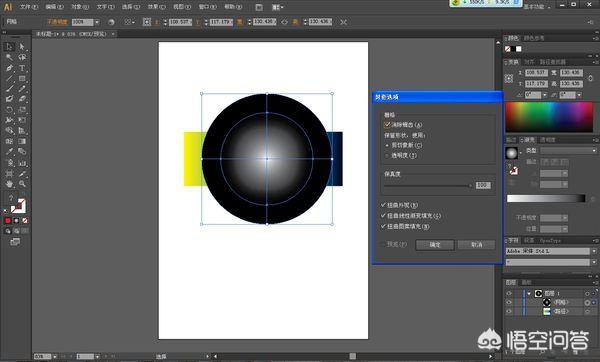Image resolution: width=600 pixels, height=362 pixels.
Task: Select the Column Graph tool
Action: point(22,163)
